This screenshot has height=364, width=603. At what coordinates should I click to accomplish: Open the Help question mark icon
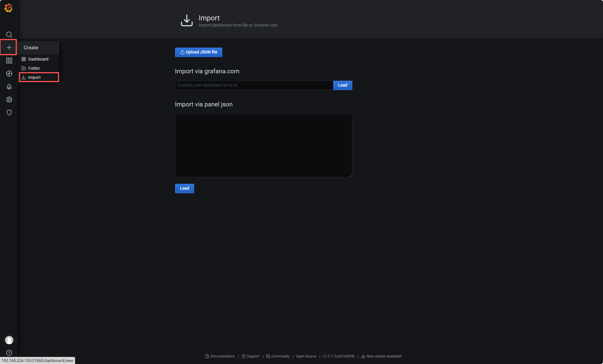click(9, 353)
